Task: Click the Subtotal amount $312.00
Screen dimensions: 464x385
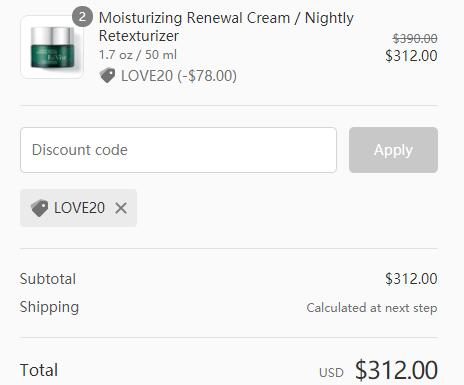Action: pyautogui.click(x=411, y=279)
